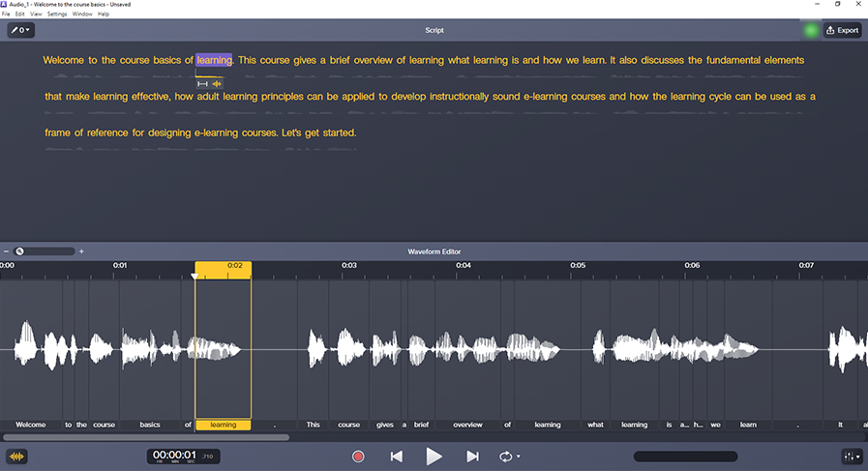Image resolution: width=868 pixels, height=471 pixels.
Task: Click the waveform zoom slider handle
Action: pos(19,251)
